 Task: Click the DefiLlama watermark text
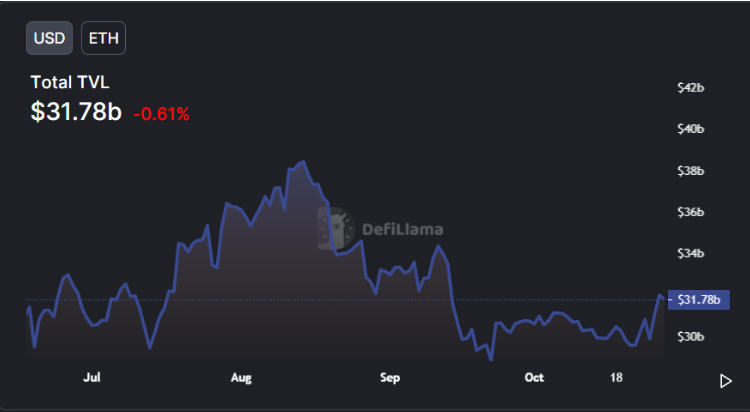pos(403,229)
